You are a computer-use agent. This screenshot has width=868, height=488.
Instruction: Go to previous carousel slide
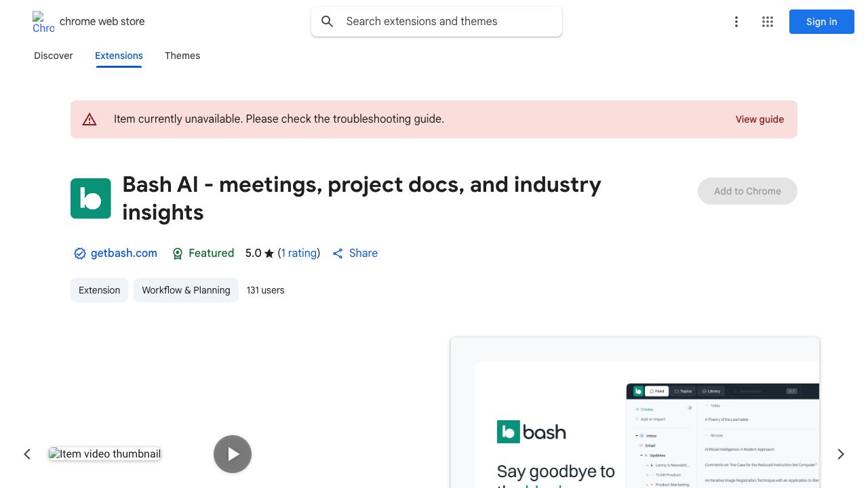[x=27, y=454]
